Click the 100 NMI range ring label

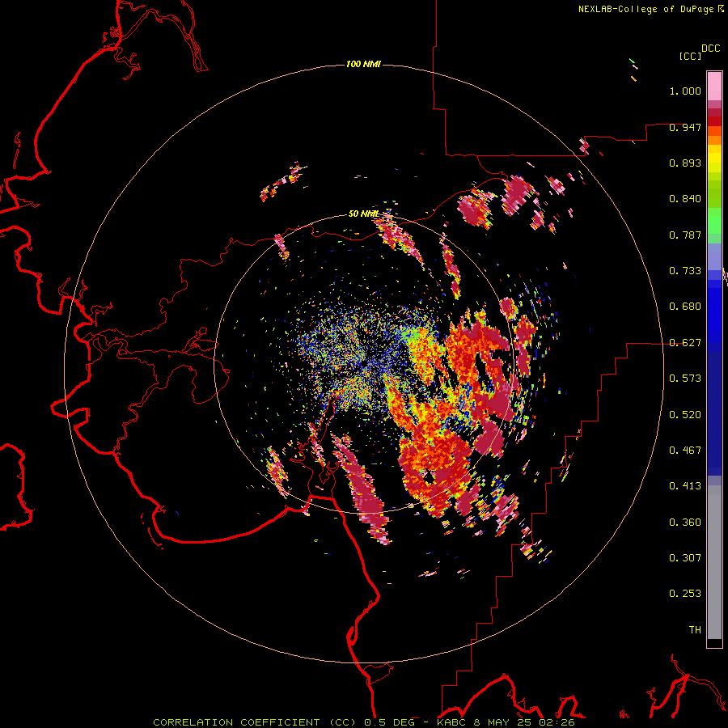click(x=363, y=64)
